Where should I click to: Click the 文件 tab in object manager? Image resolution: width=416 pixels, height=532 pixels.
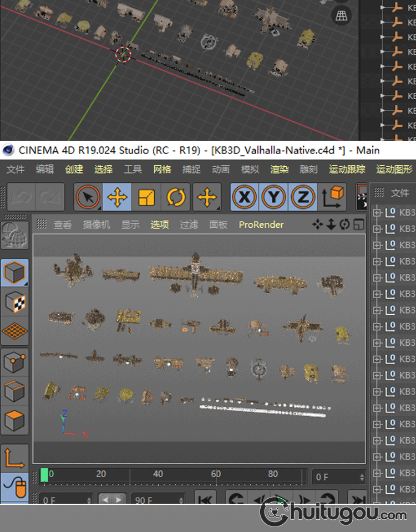click(399, 193)
